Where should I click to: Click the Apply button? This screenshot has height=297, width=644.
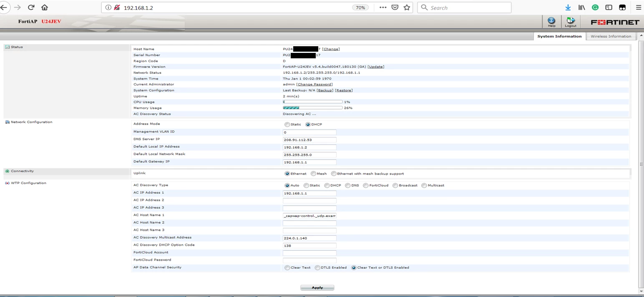pyautogui.click(x=317, y=287)
